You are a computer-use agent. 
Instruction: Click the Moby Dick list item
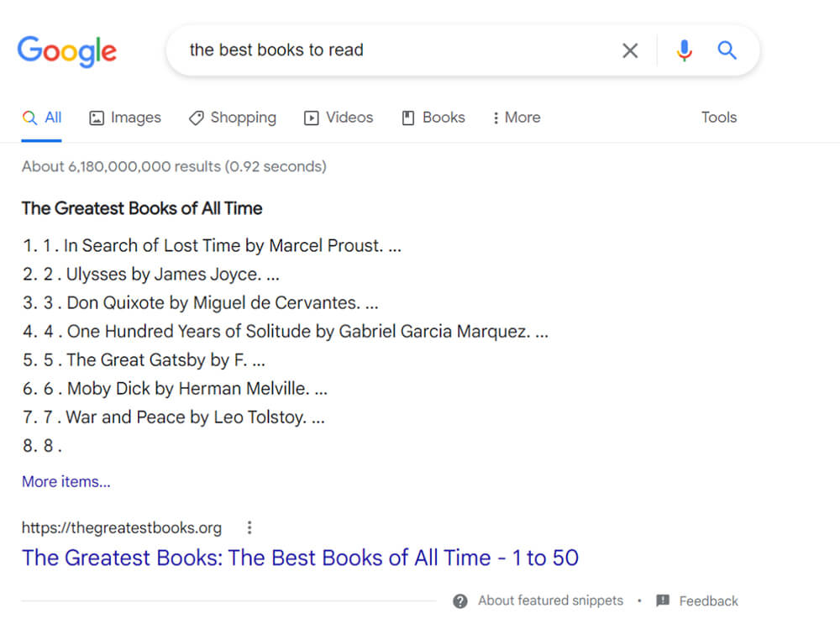[x=175, y=388]
